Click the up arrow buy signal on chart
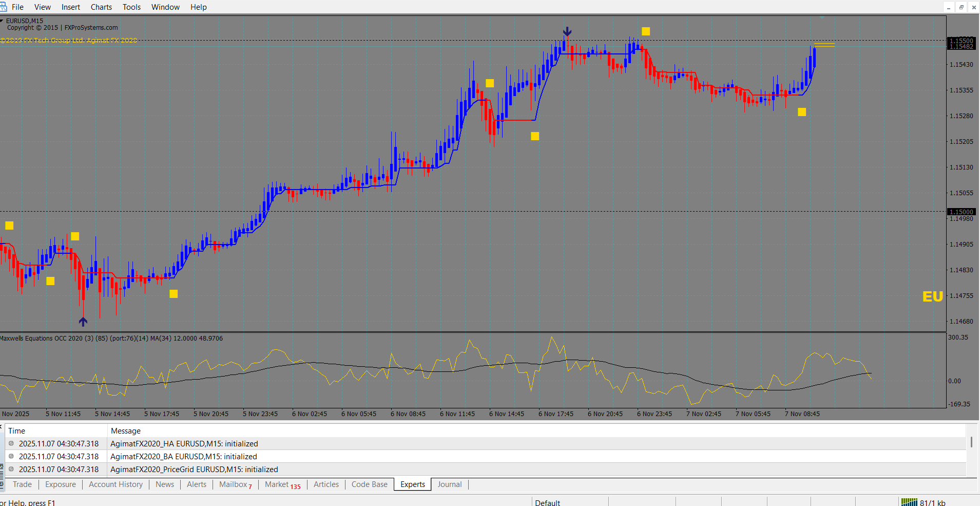Viewport: 980px width, 506px height. (x=83, y=322)
